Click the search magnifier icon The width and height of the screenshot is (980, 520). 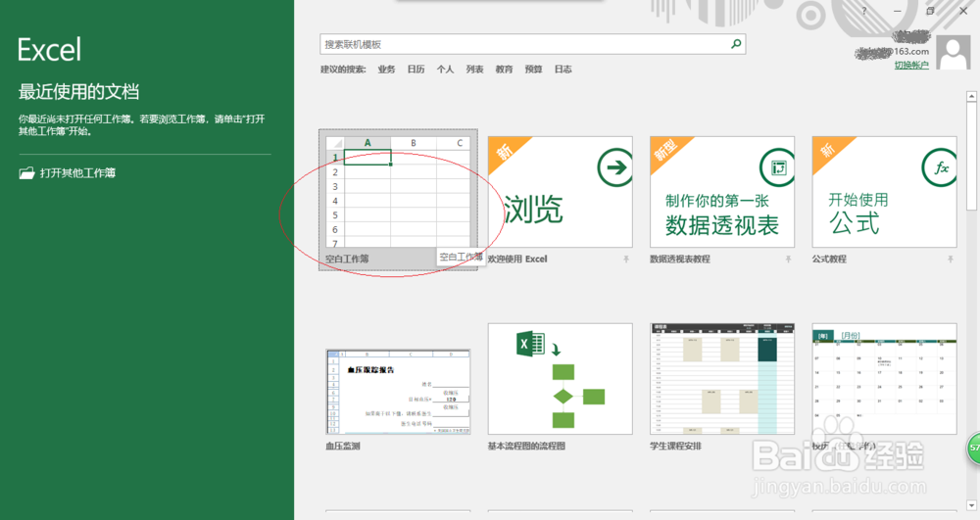pyautogui.click(x=736, y=44)
